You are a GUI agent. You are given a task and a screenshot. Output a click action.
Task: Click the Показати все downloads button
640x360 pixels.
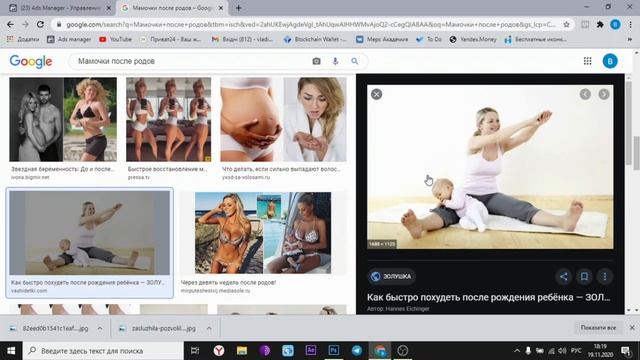tap(598, 328)
